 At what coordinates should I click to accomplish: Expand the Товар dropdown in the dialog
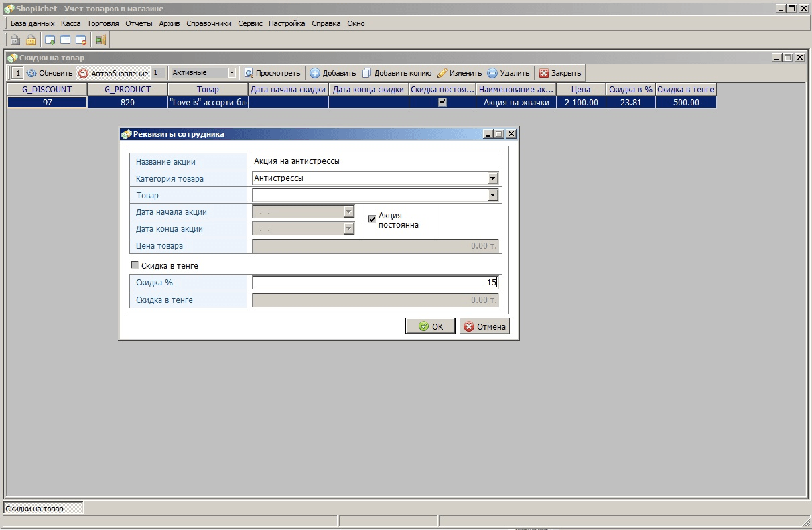point(493,195)
